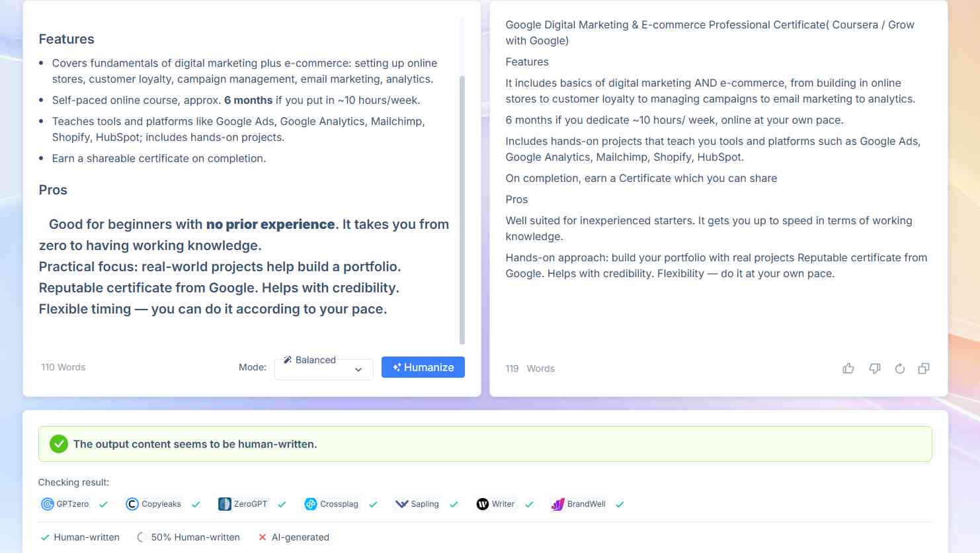Click the 'Google Digital Marketing' output title
The width and height of the screenshot is (980, 553).
pos(710,32)
